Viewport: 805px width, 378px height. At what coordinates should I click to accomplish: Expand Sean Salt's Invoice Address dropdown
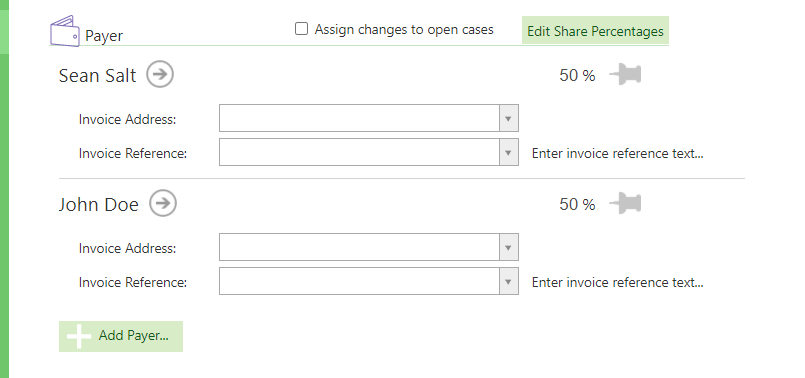click(x=508, y=119)
